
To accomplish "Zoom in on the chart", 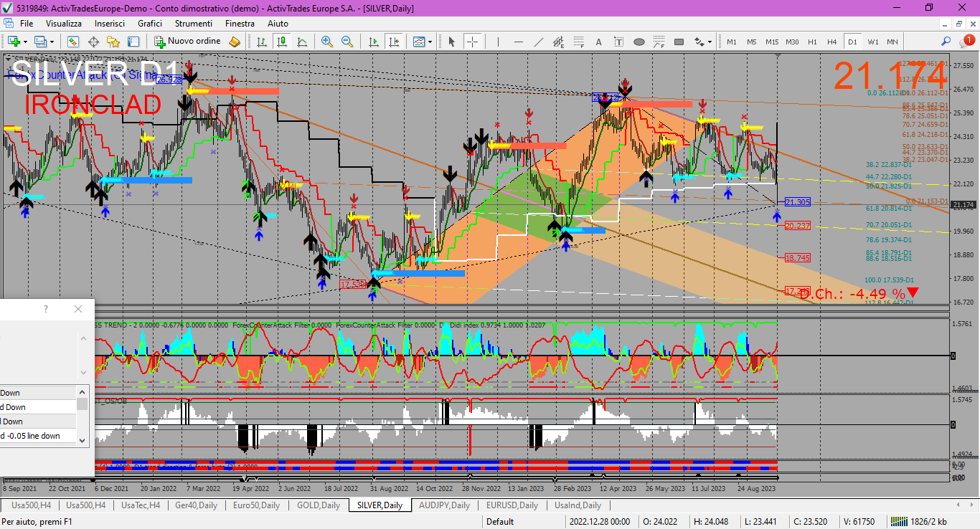I will [x=327, y=42].
